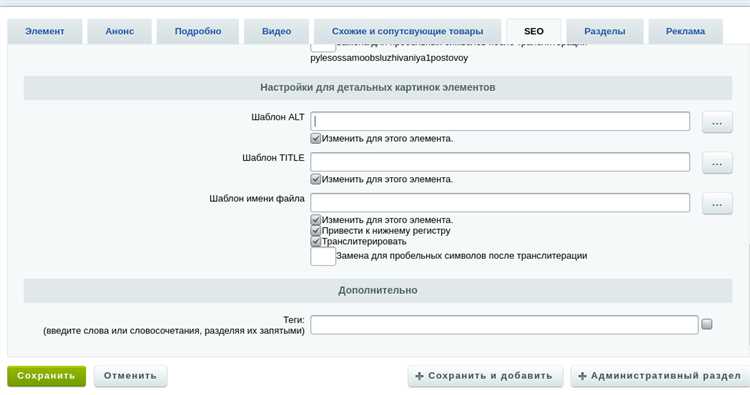Screen dimensions: 750x395
Task: Click the pylesossamoobsluzhivaniya1postovoy text
Action: (x=389, y=58)
